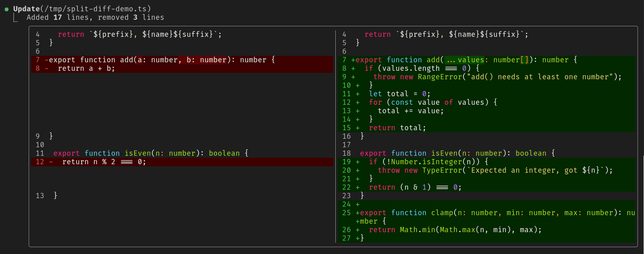Click the plus marker on blank line 24

point(358,204)
